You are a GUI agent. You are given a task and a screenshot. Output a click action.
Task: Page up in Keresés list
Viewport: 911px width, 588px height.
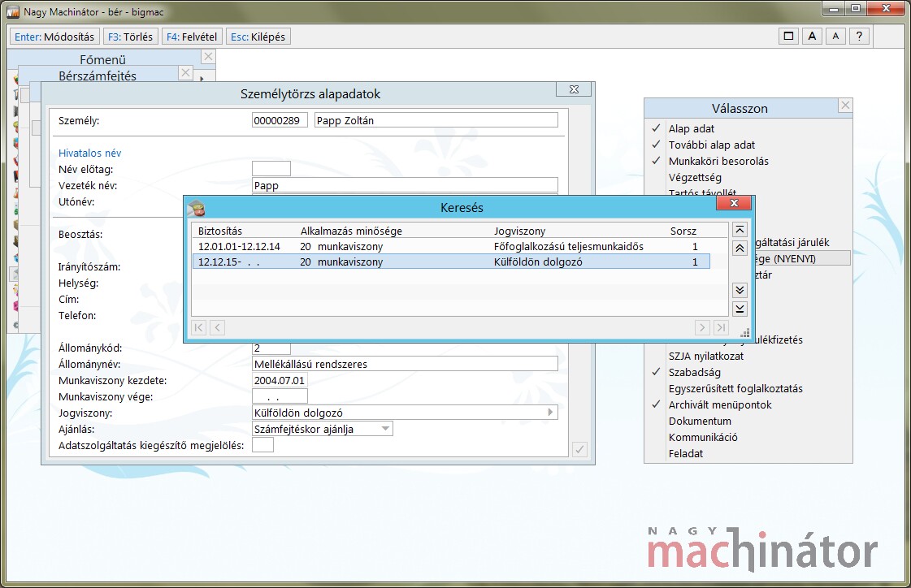740,249
